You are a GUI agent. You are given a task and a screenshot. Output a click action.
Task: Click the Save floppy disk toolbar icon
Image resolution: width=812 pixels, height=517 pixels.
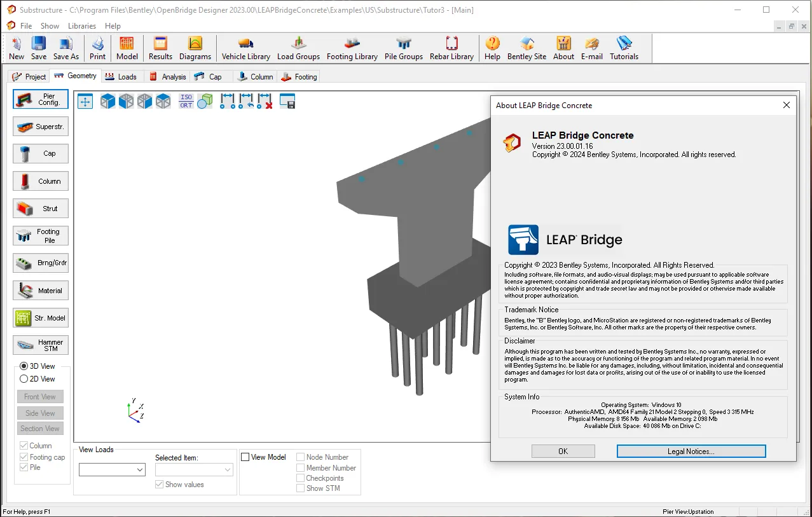click(39, 48)
